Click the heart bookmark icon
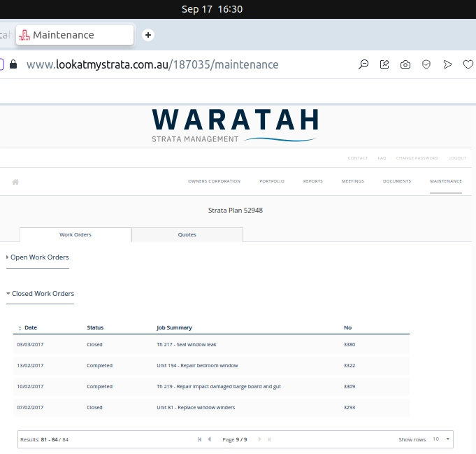476x454 pixels. pyautogui.click(x=468, y=64)
